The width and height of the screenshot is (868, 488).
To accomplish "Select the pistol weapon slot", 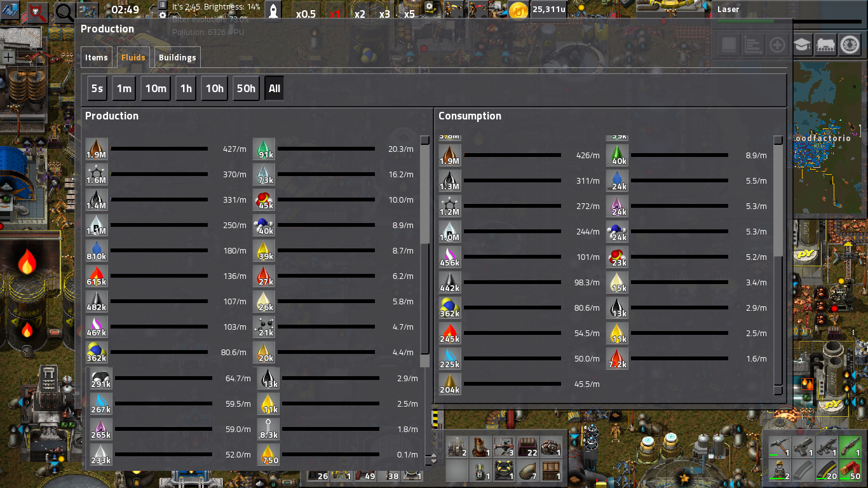I will 803,447.
